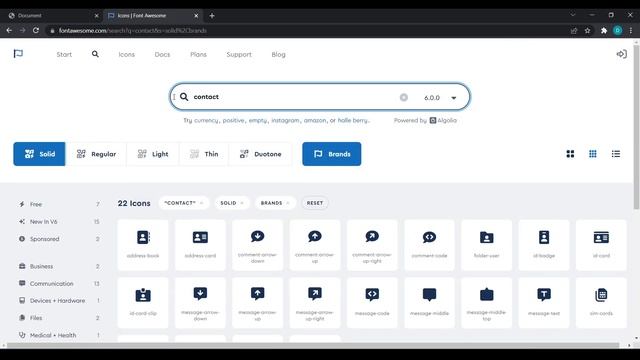Open the browser tab search chevron

573,15
